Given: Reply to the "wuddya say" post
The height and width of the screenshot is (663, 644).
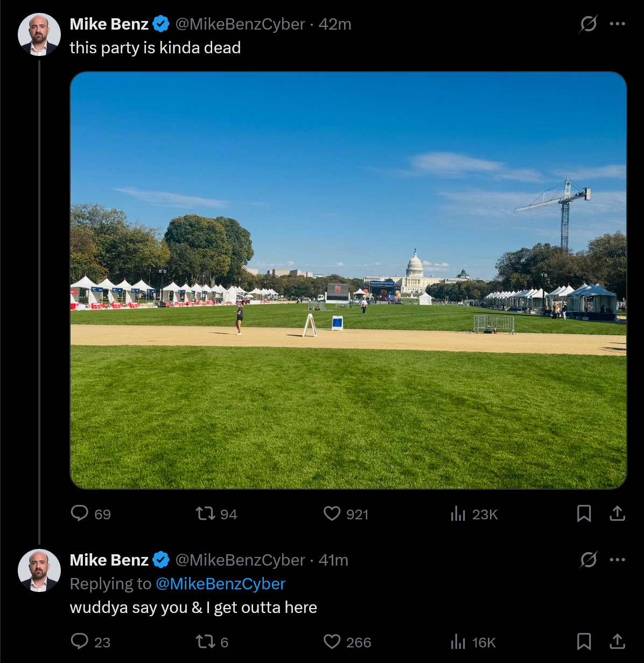Looking at the screenshot, I should click(x=80, y=641).
